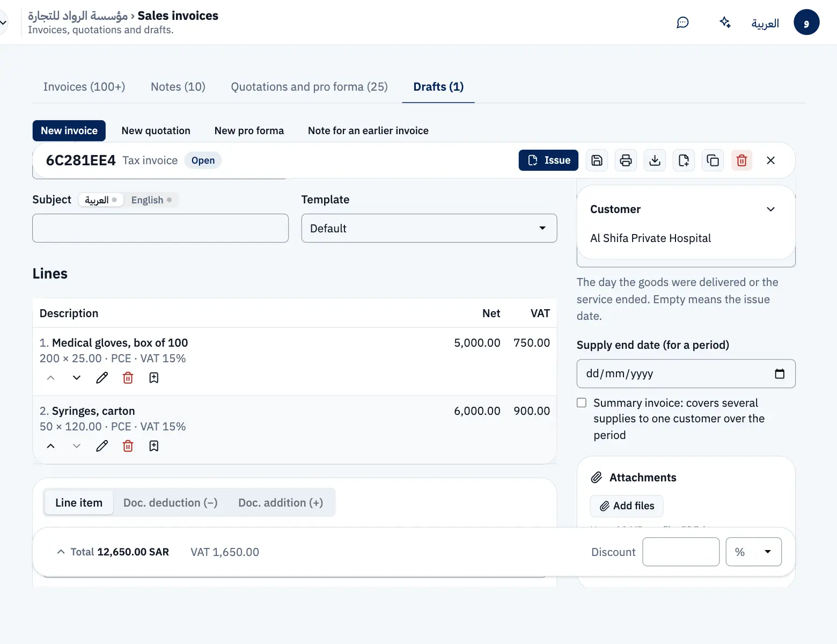Create a New quotation
Viewport: 837px width, 644px height.
156,131
